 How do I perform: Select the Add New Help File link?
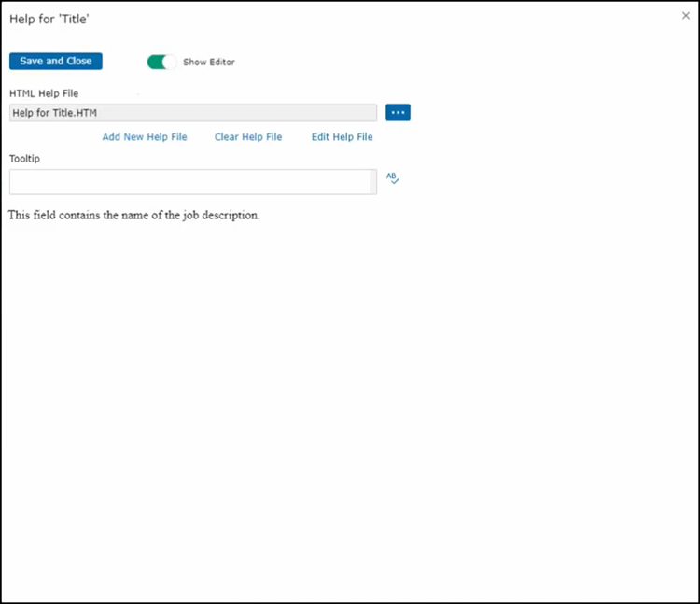click(x=145, y=137)
